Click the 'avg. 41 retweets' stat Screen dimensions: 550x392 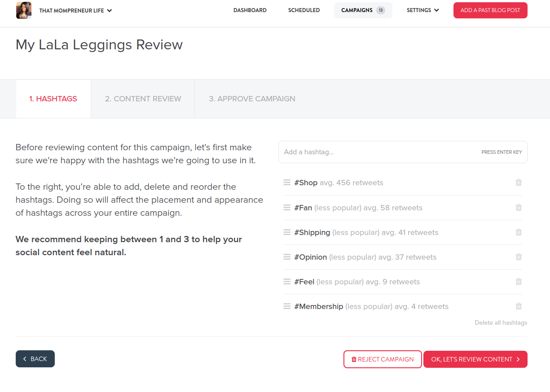pos(410,232)
